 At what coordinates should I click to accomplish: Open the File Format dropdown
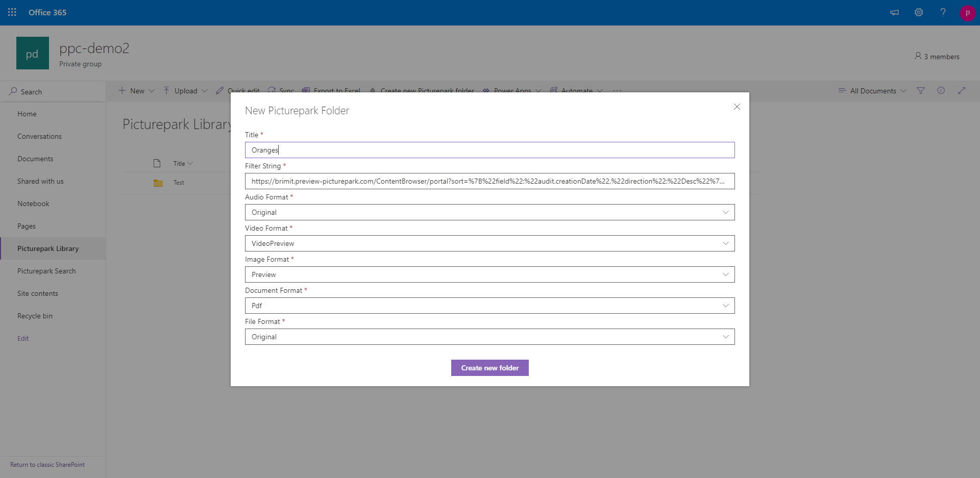click(x=490, y=337)
